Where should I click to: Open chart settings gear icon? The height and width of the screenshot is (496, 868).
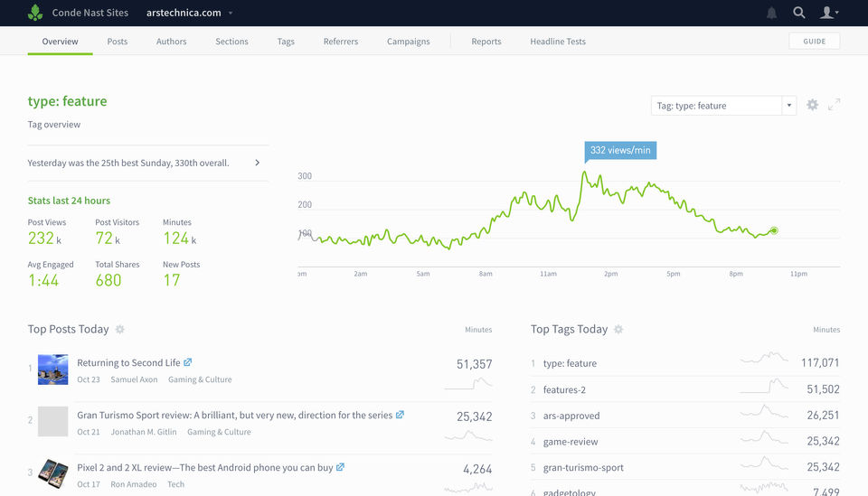pos(812,105)
